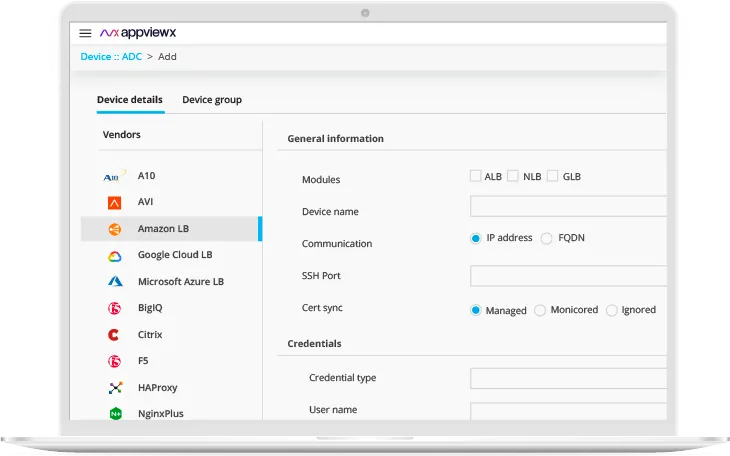Click the Amazon LB orange icon

pyautogui.click(x=115, y=229)
